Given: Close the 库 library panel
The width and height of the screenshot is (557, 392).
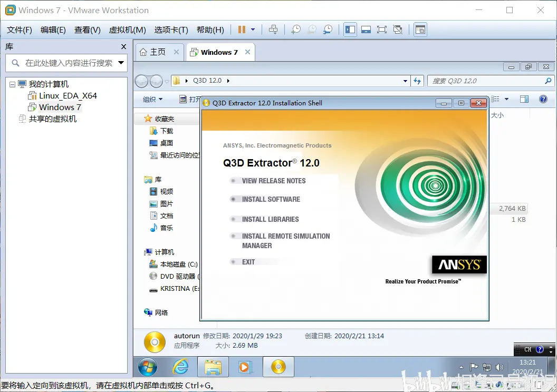Looking at the screenshot, I should [123, 46].
